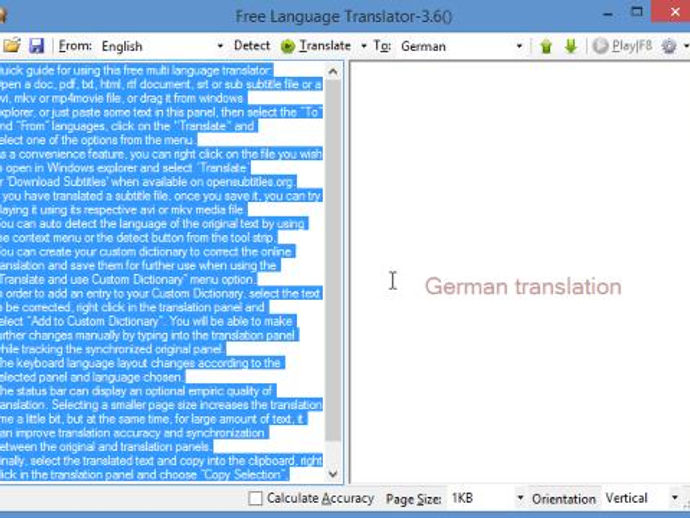Image resolution: width=690 pixels, height=518 pixels.
Task: Click the line containing 'Add to Custom Dictionary'
Action: (148, 321)
